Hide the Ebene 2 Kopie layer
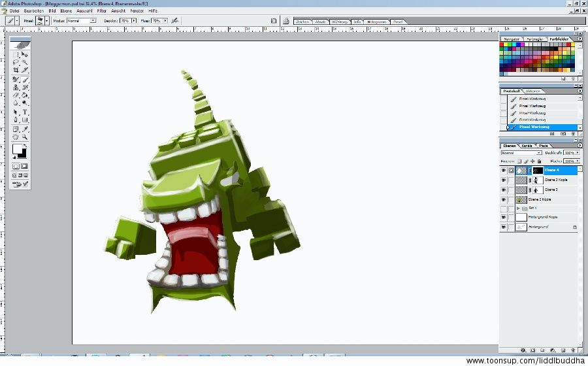Screen dimensions: 588x366 (504, 200)
